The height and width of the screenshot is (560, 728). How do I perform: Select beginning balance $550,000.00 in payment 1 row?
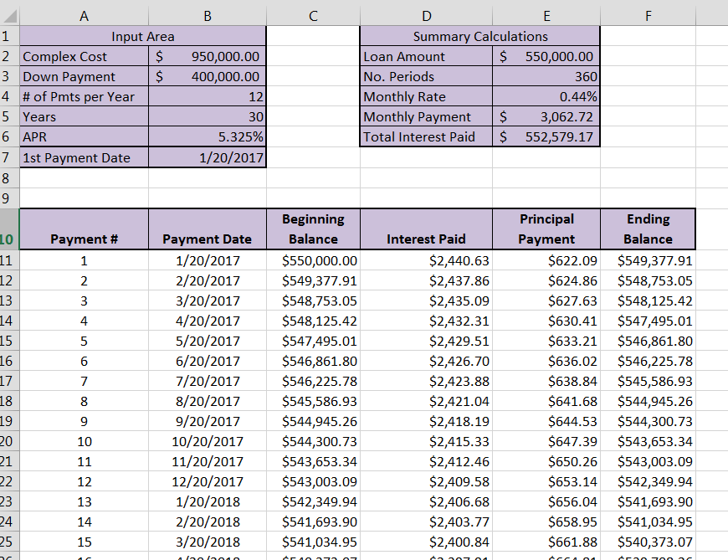pos(314,260)
